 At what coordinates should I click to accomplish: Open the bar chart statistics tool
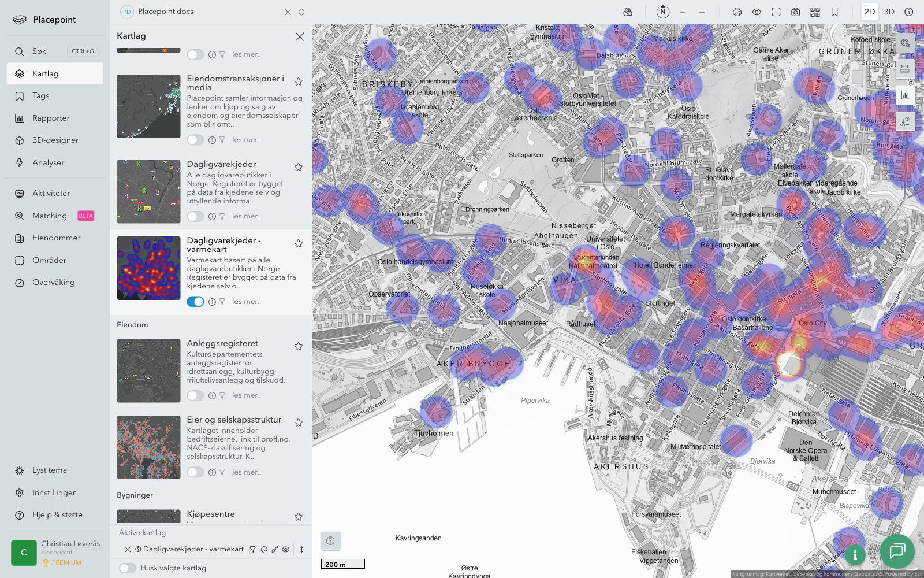tap(905, 95)
